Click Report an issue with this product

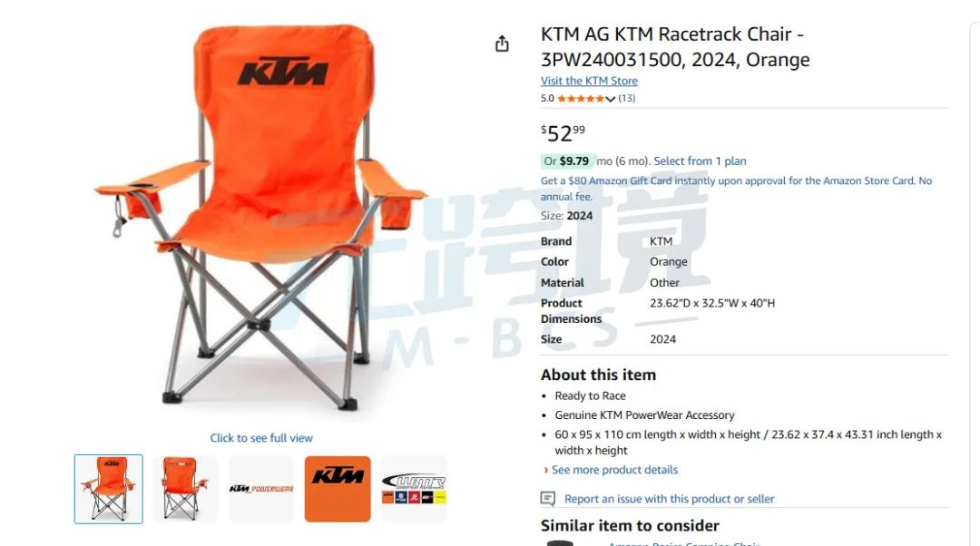[669, 499]
